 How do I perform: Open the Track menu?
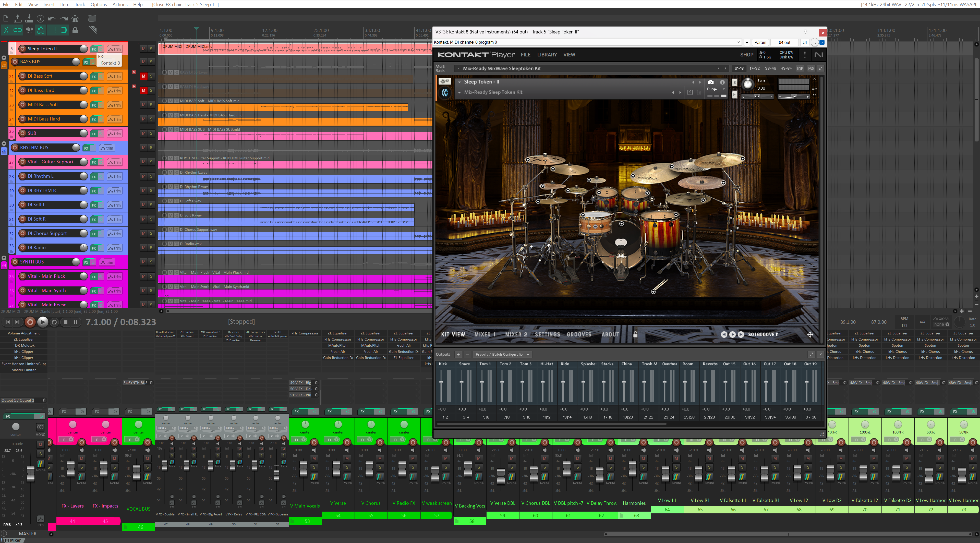[x=80, y=5]
